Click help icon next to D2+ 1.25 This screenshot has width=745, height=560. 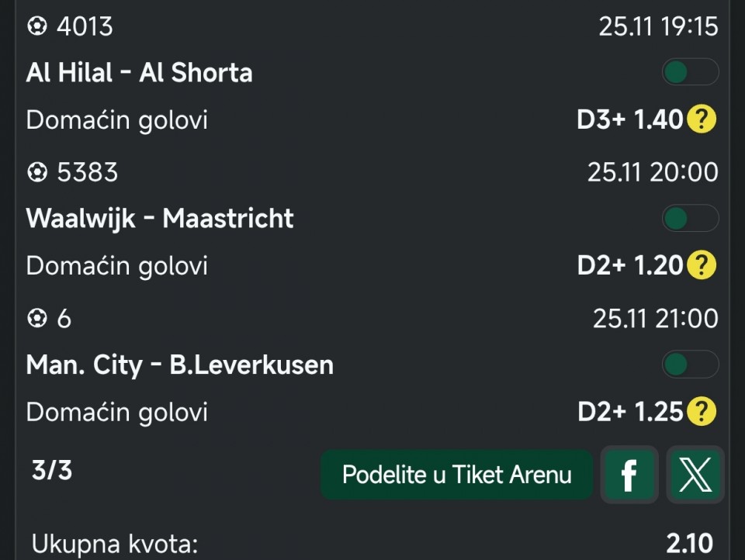702,411
